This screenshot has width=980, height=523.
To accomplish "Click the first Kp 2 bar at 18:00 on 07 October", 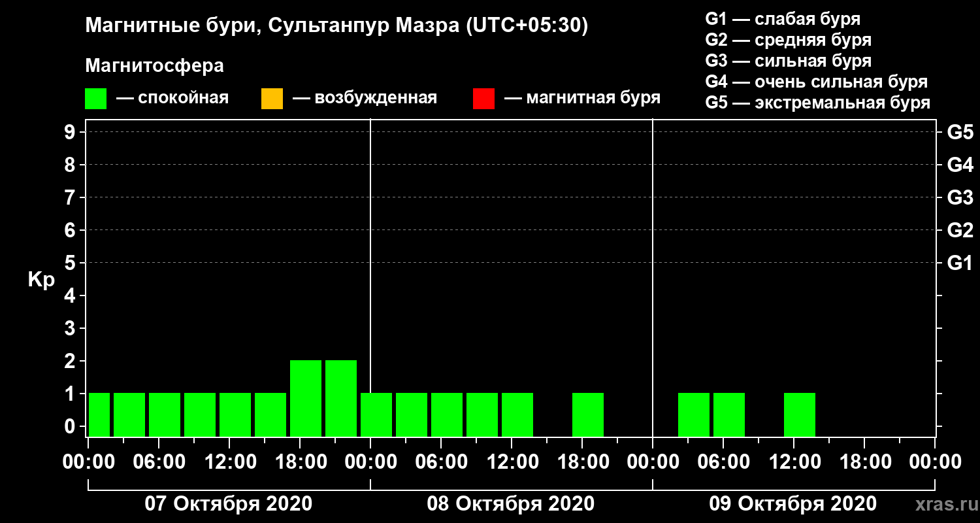I will [x=306, y=398].
